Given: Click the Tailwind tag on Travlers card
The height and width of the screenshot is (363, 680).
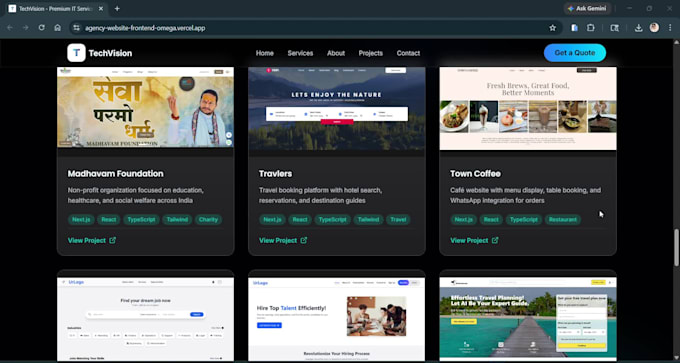Looking at the screenshot, I should coord(369,219).
